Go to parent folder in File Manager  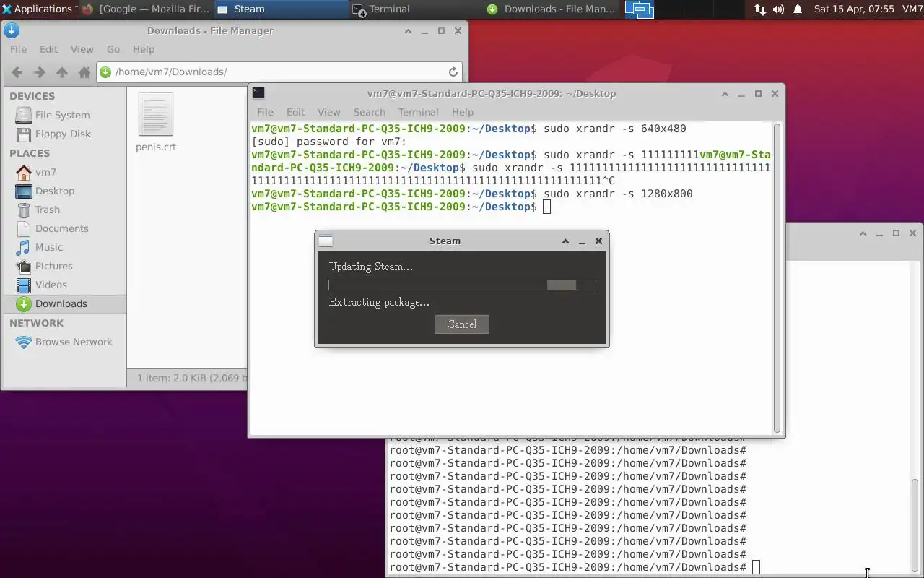[x=62, y=72]
